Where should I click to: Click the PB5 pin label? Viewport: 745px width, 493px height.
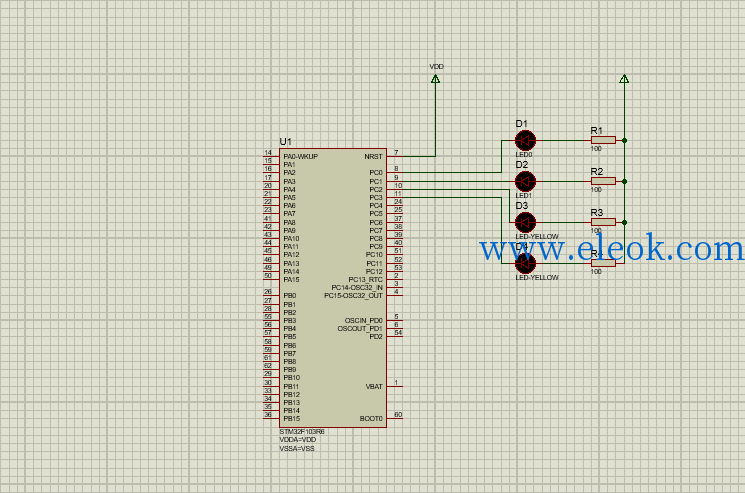coord(290,336)
